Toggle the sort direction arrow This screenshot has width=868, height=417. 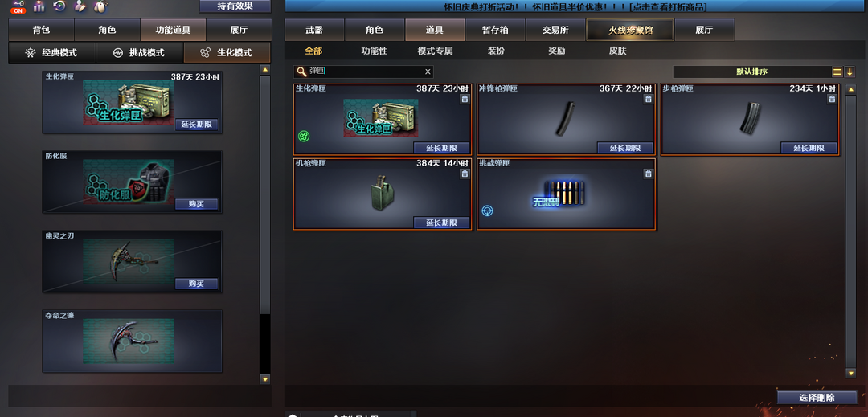click(850, 72)
